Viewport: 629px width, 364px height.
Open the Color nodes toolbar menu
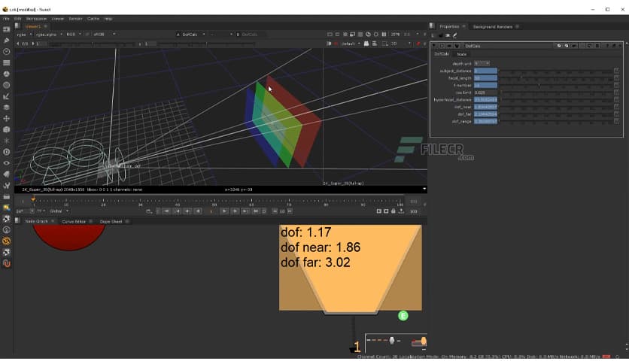point(7,74)
